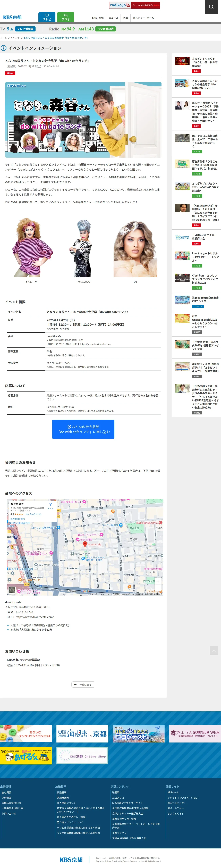221x868 pixels.
Task: Click the map directions ルート icon
Action: 50,506
